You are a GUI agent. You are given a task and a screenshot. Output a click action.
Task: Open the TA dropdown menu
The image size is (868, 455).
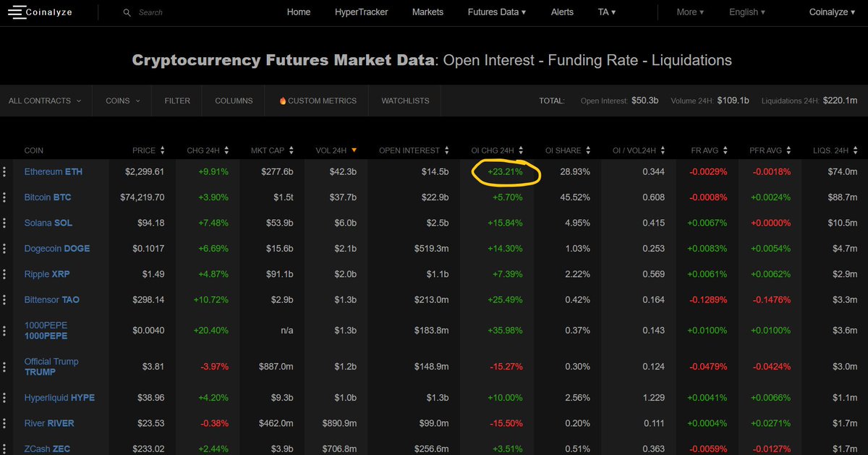pos(607,12)
